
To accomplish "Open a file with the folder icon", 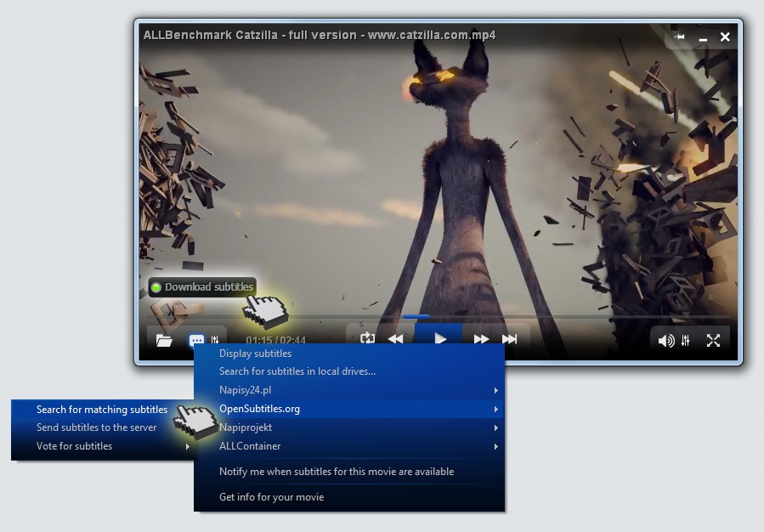I will coord(164,340).
